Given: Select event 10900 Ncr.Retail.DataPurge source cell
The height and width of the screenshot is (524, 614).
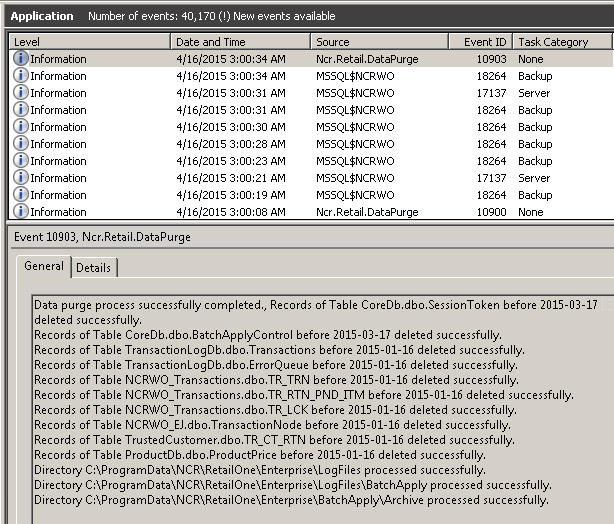Looking at the screenshot, I should point(367,212).
